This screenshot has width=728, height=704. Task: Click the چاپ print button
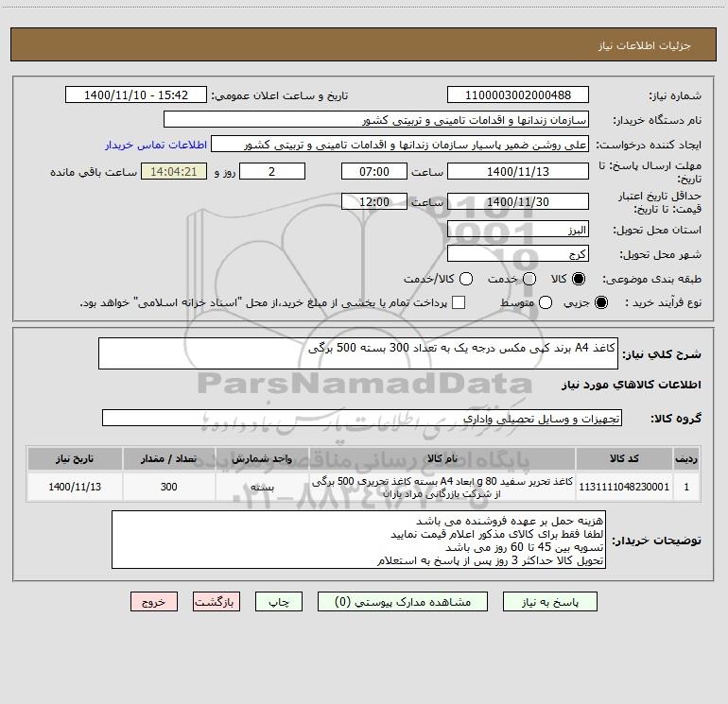[279, 602]
